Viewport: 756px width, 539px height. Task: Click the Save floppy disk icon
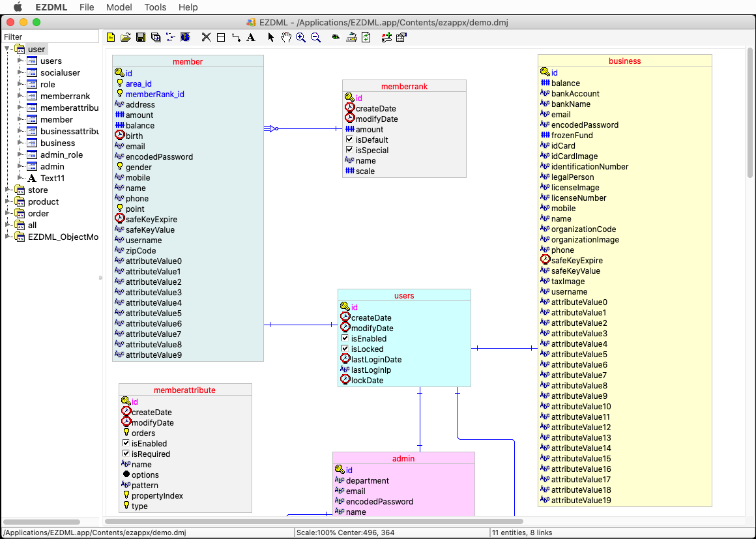pyautogui.click(x=141, y=37)
